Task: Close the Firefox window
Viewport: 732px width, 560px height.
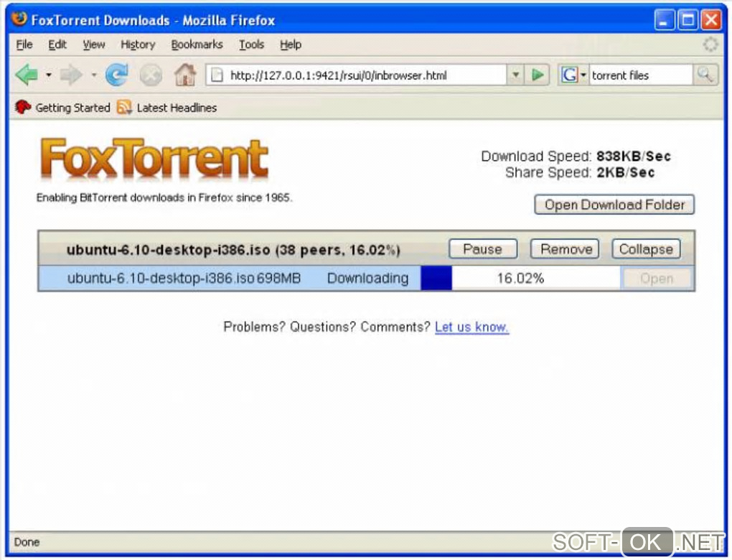Action: 711,20
